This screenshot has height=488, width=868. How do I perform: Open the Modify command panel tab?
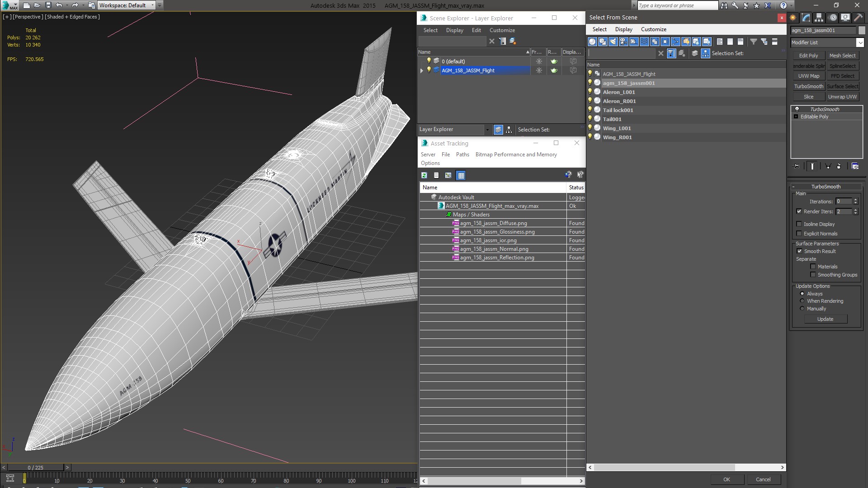pos(806,18)
